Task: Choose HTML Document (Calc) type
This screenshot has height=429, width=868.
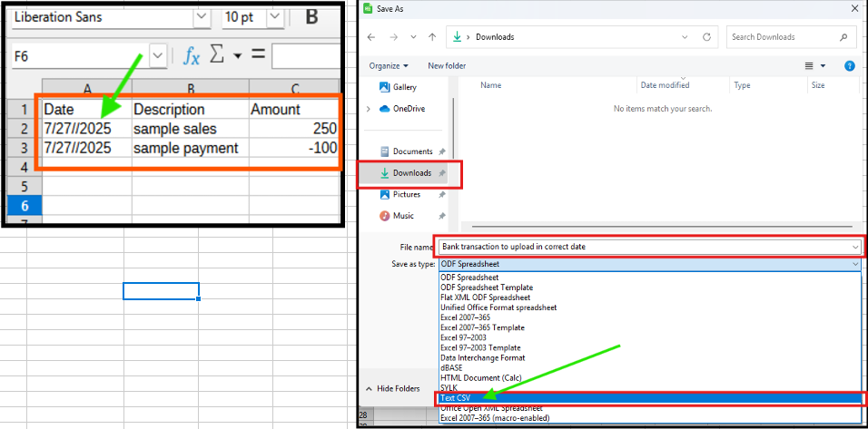Action: coord(650,378)
